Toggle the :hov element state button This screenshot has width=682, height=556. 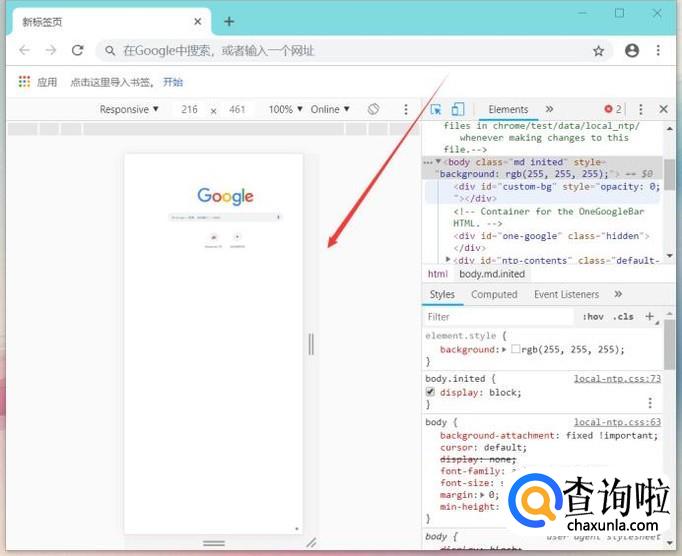coord(593,317)
